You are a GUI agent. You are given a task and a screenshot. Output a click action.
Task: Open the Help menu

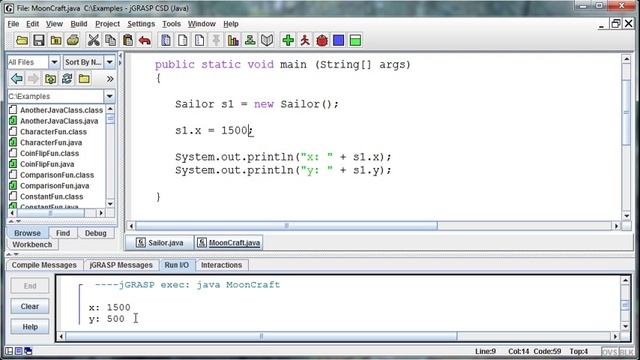[231, 24]
